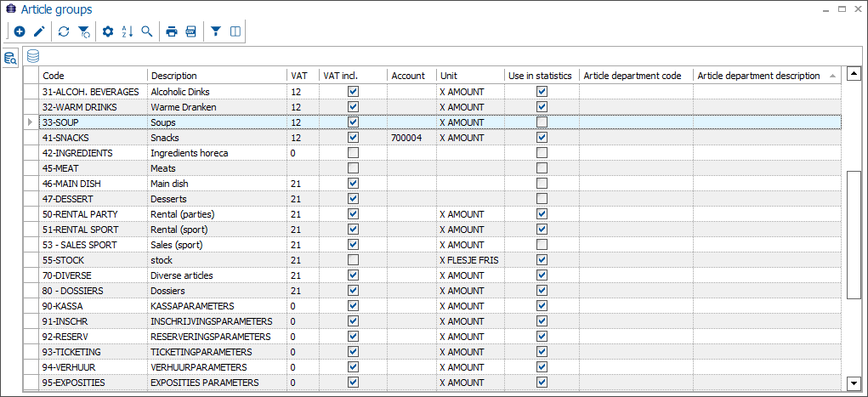Click the edit pencil icon
The height and width of the screenshot is (397, 868).
pyautogui.click(x=39, y=32)
